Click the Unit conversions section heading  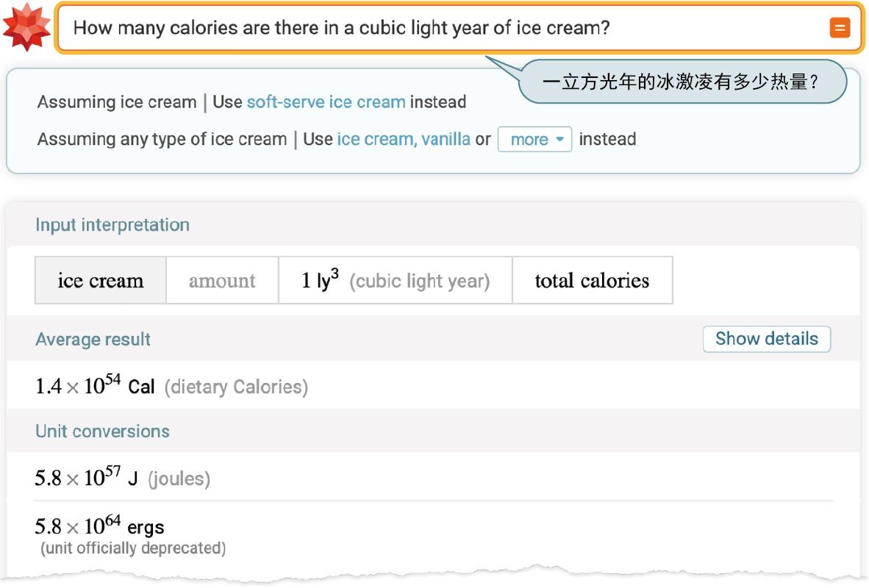[102, 431]
